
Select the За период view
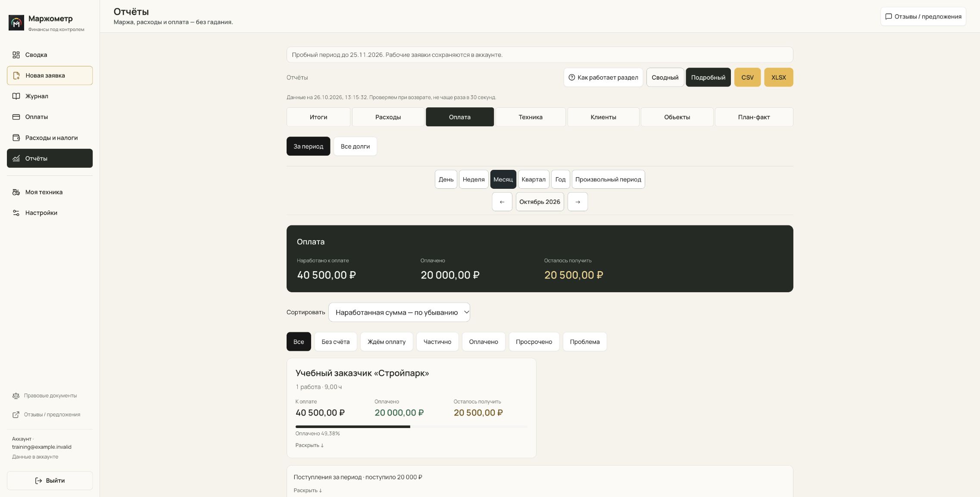tap(308, 147)
